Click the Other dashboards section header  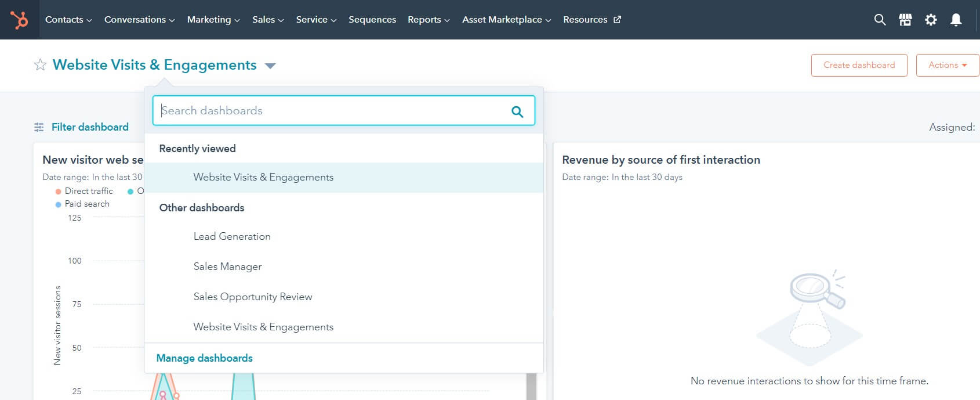[x=202, y=208]
